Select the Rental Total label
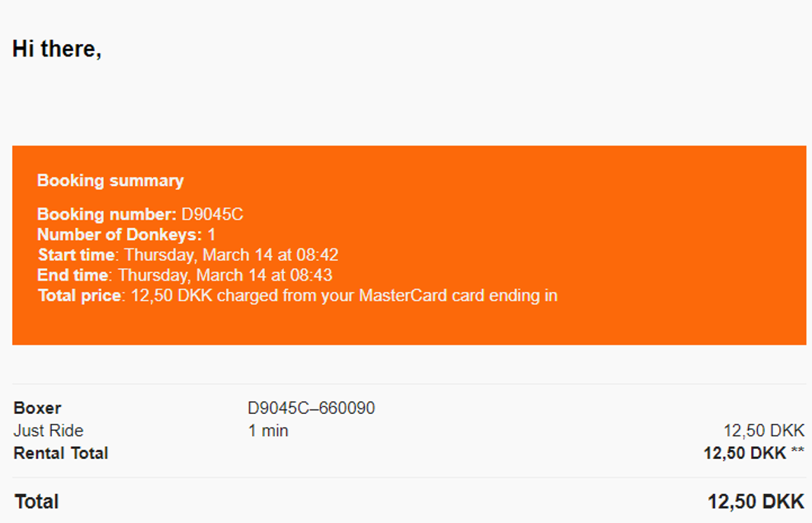This screenshot has width=812, height=523. point(61,453)
